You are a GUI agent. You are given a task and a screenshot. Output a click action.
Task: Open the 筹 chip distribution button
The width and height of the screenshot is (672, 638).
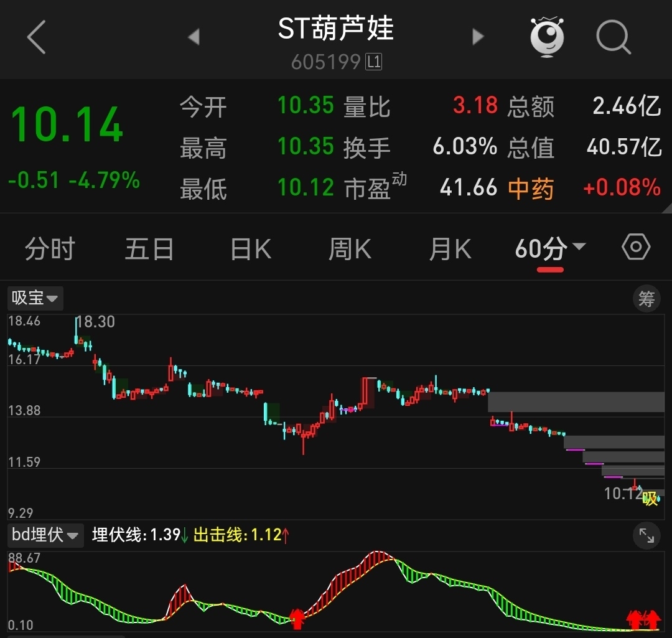pyautogui.click(x=646, y=298)
